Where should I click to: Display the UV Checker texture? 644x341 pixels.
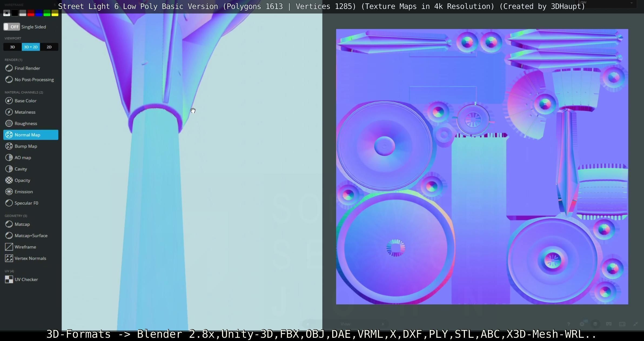pos(26,279)
